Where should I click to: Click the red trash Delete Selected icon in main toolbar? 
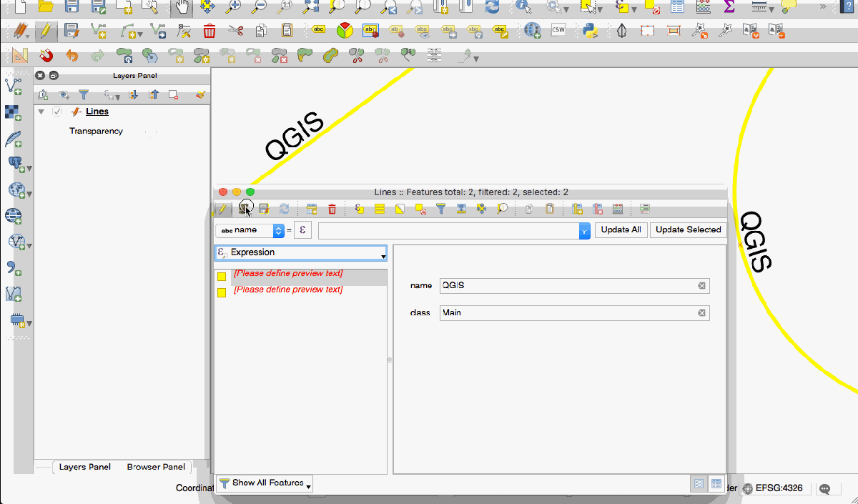[209, 31]
